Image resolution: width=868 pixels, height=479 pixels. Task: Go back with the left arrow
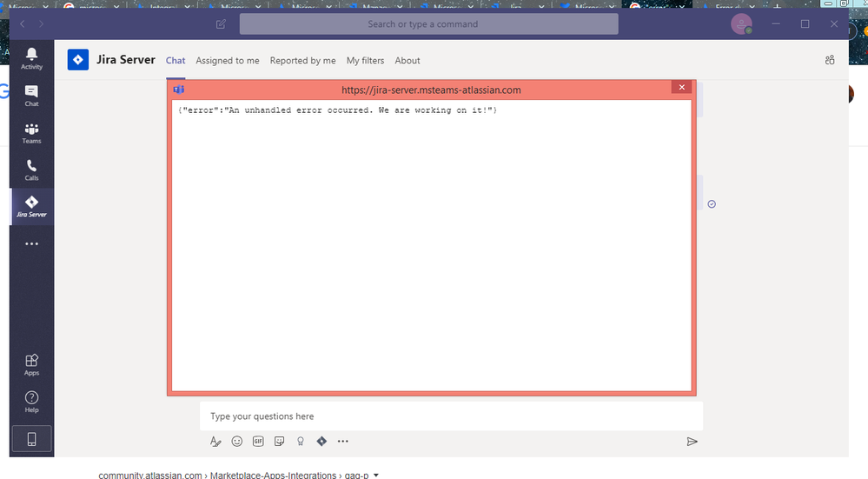pyautogui.click(x=22, y=23)
